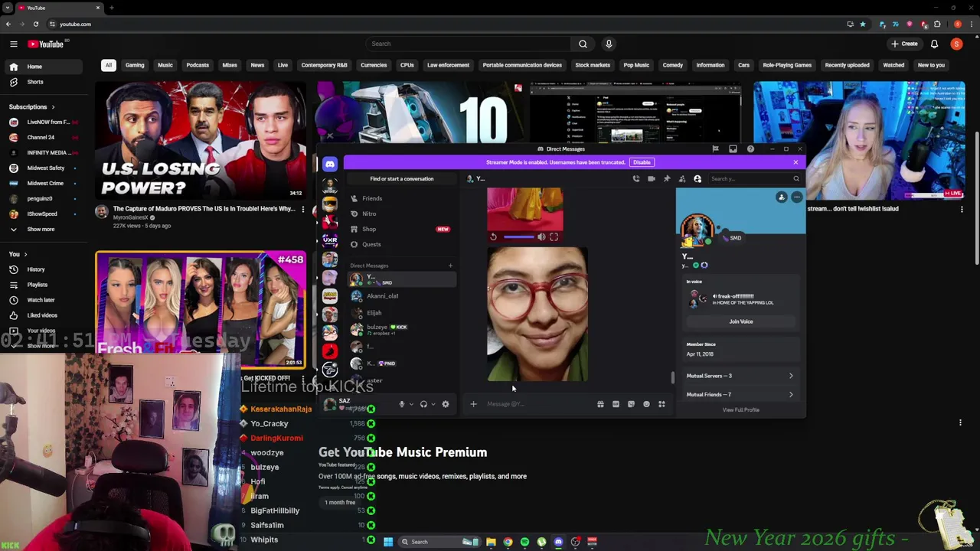Screen dimensions: 980x551
Task: Open more options on Discord profile banner
Action: click(796, 197)
